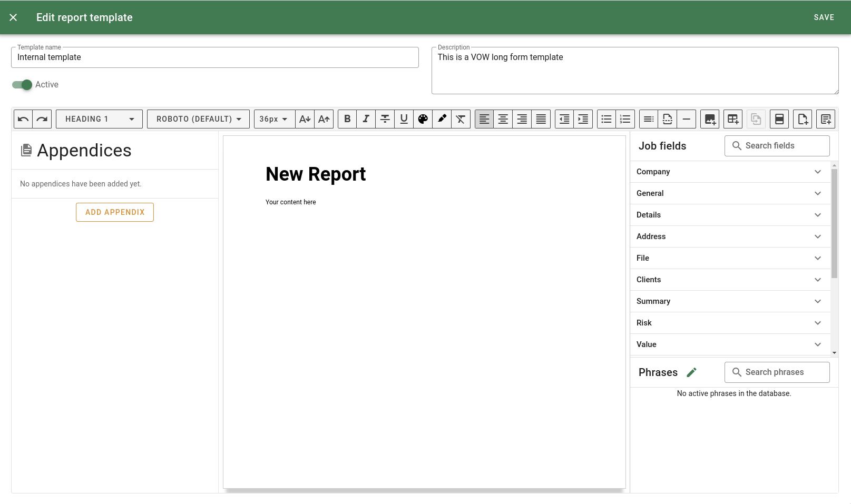
Task: Toggle bold formatting
Action: point(347,119)
